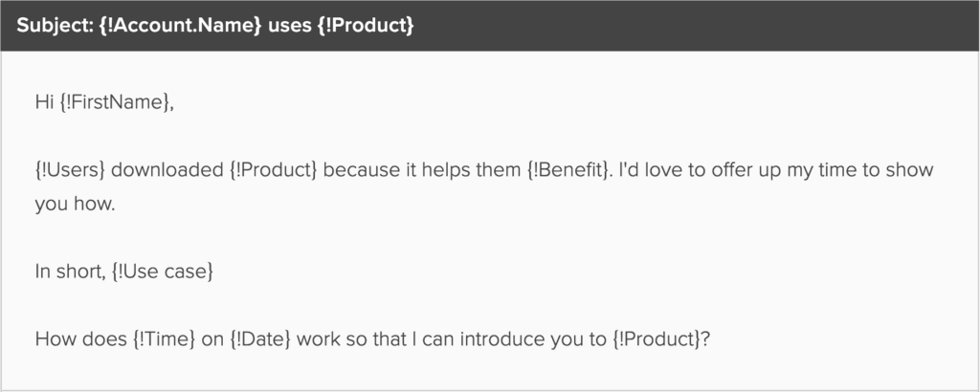The width and height of the screenshot is (980, 392).
Task: Click the "In short," text
Action: tap(69, 272)
